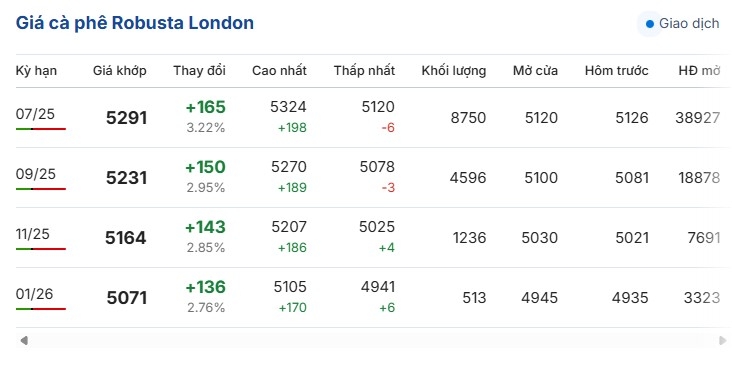Click the left scroll arrow
This screenshot has height=369, width=732.
coord(24,340)
